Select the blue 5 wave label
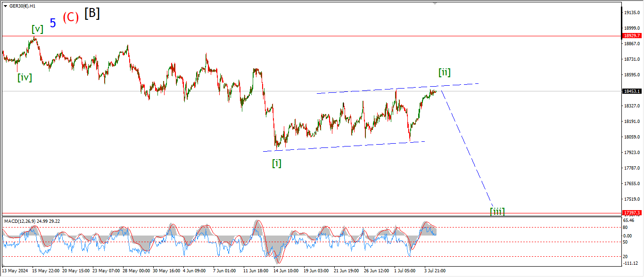The image size is (644, 277). [x=53, y=23]
